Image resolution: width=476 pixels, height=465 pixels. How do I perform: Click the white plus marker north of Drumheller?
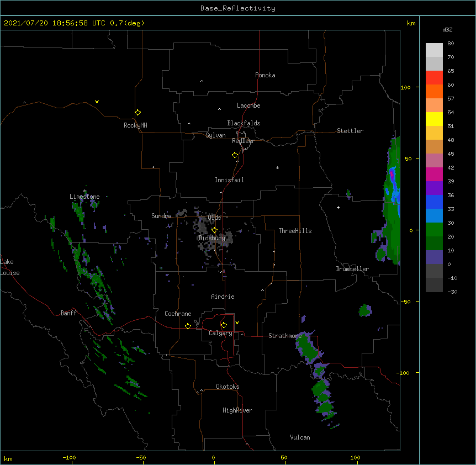pos(338,207)
